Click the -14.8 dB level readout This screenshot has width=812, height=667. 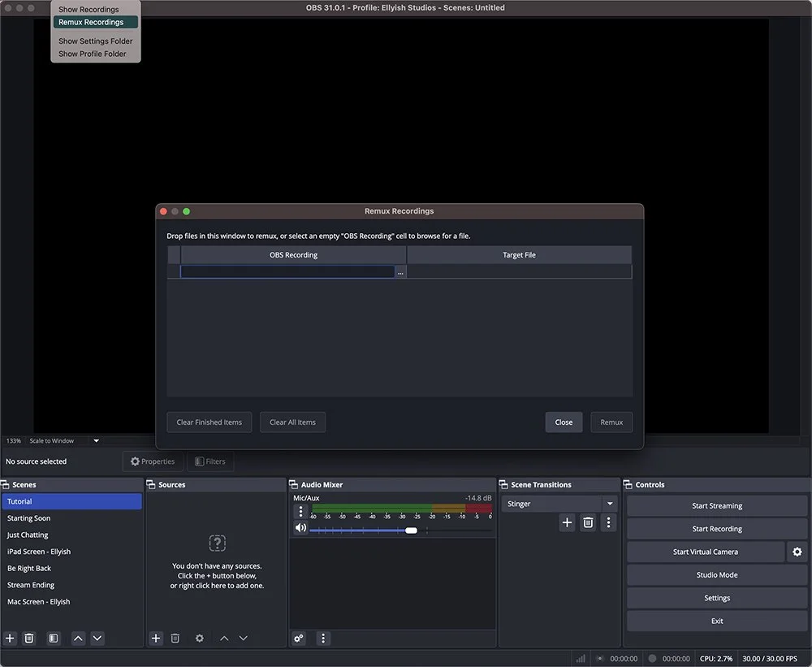click(x=478, y=498)
